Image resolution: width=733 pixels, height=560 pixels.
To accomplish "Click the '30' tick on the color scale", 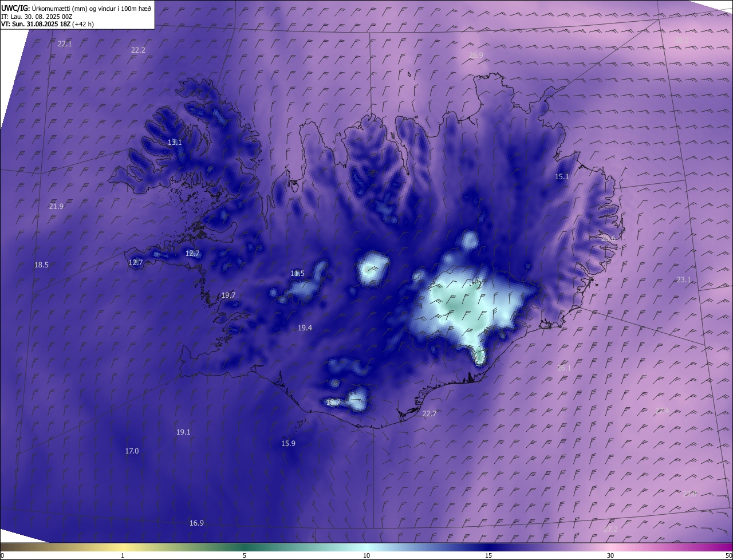I will (x=610, y=555).
